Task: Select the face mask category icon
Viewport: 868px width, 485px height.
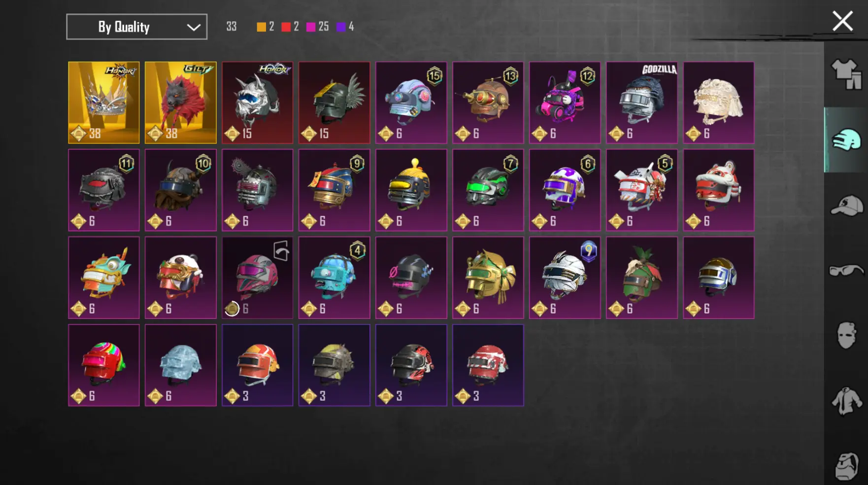Action: (846, 336)
